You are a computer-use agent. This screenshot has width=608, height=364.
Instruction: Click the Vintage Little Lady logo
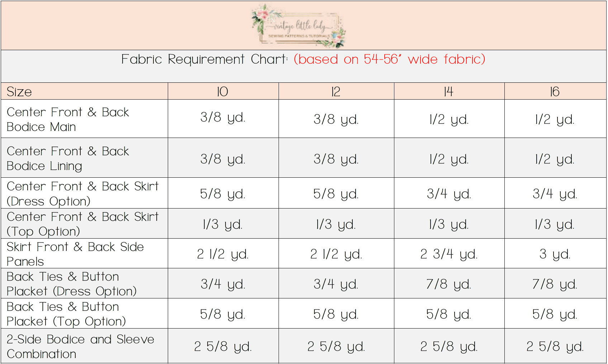coord(299,26)
